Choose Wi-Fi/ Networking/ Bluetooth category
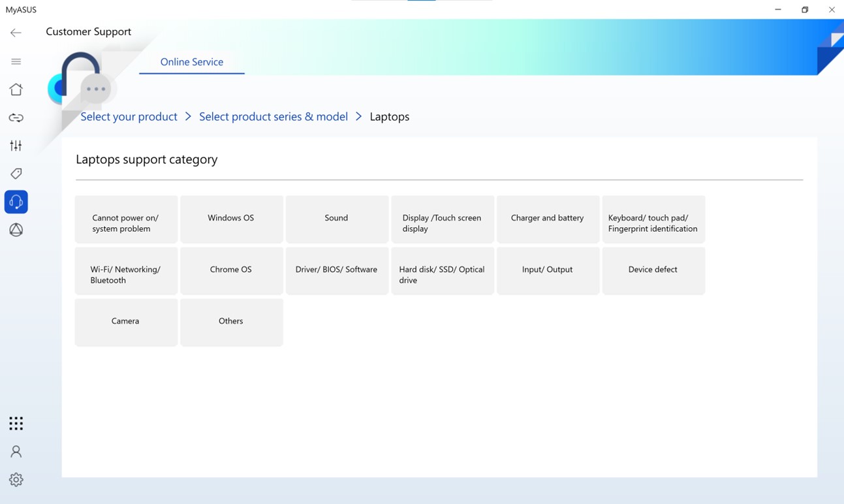This screenshot has width=844, height=504. (126, 271)
